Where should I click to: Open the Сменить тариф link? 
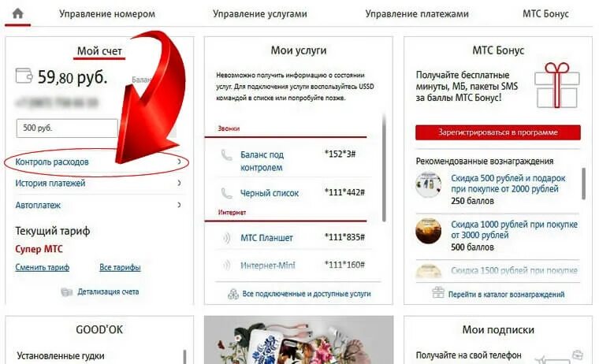(43, 267)
